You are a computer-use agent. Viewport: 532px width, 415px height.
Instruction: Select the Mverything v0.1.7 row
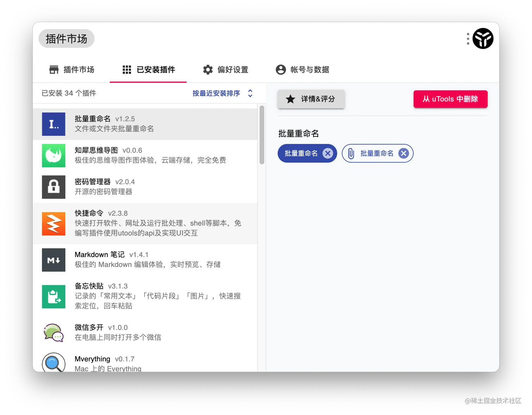tap(145, 360)
